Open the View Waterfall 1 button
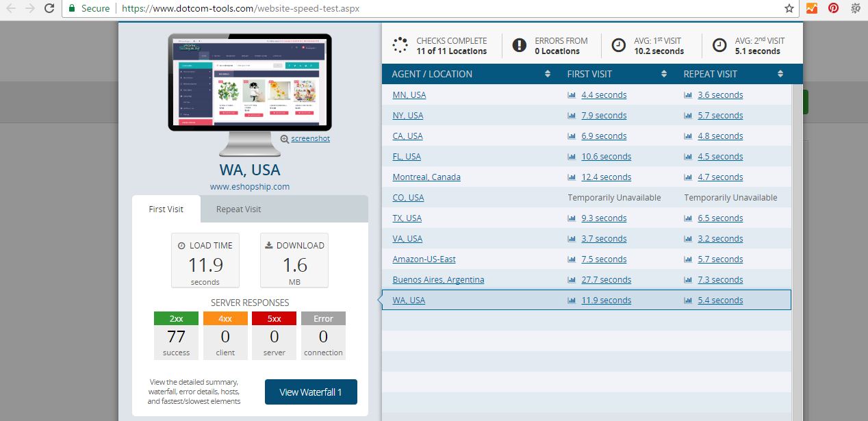 click(x=311, y=392)
